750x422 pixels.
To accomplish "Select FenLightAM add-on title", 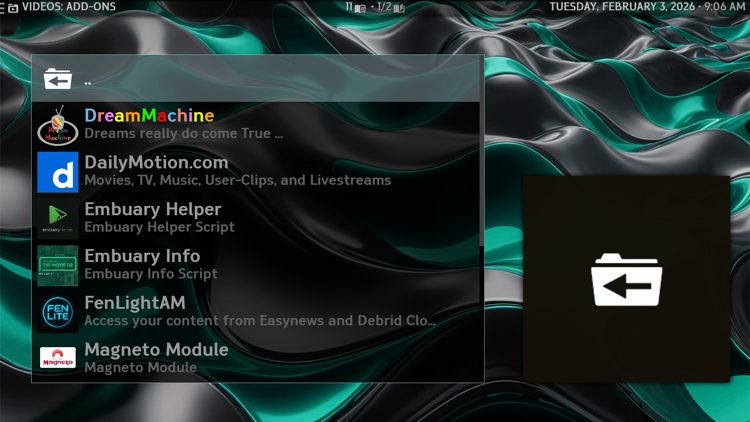I will pos(135,303).
